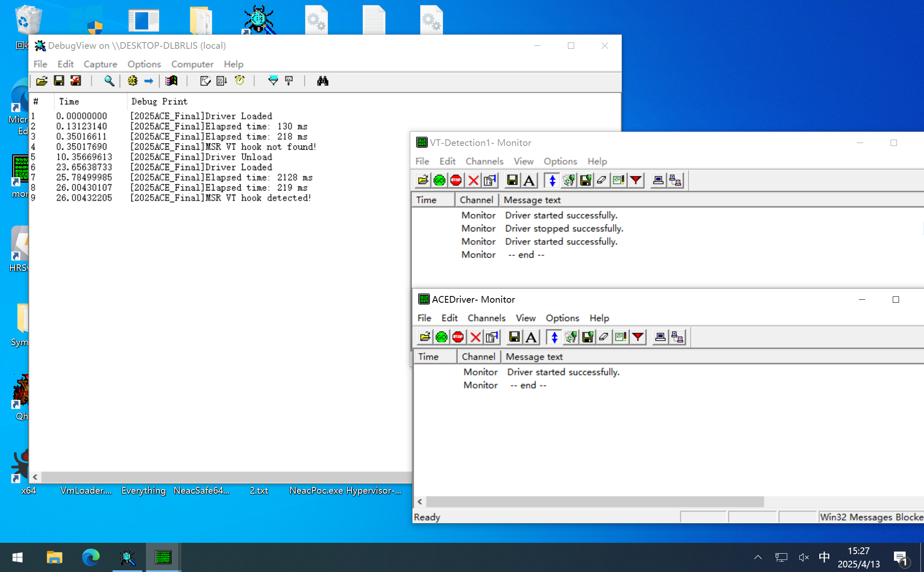Click red X delete icon in ACEDriver Monitor toolbar
The image size is (924, 572).
(x=475, y=337)
